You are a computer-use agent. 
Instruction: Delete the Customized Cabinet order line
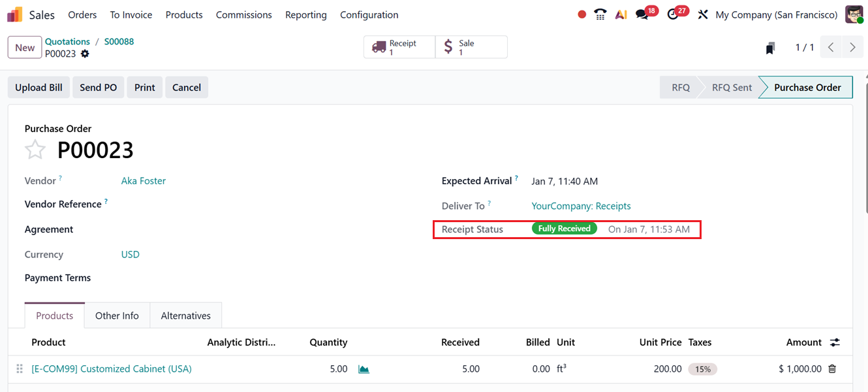click(x=832, y=369)
